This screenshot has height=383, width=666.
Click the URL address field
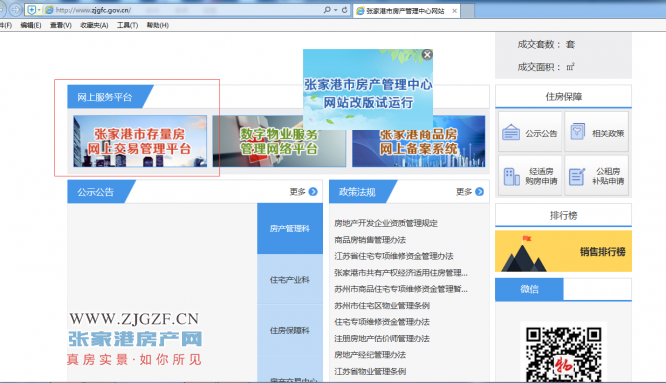[187, 10]
